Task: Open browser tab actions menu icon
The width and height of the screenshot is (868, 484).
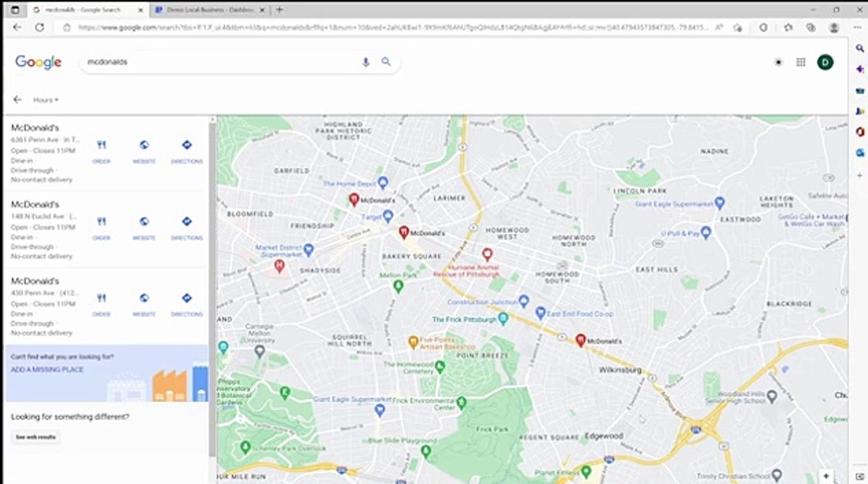Action: point(15,10)
